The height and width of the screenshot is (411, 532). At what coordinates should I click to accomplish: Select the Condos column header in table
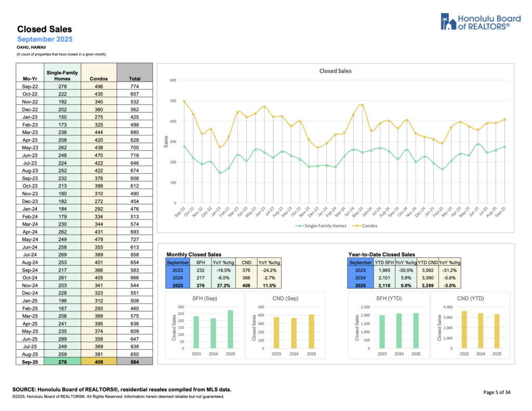(99, 78)
